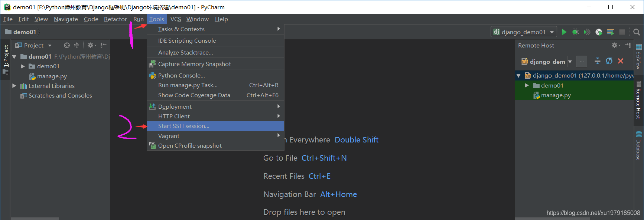Screen dimensions: 644x220
Task: Open the Code menu
Action: (91, 19)
